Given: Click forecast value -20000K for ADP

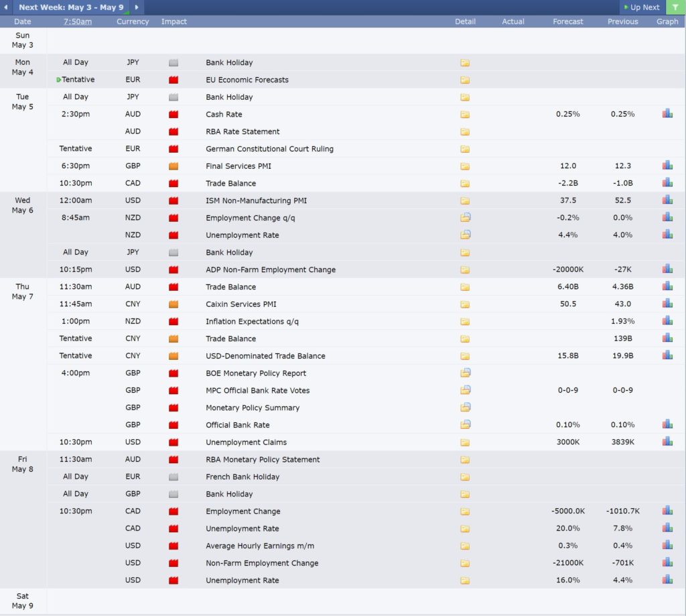Looking at the screenshot, I should click(568, 269).
